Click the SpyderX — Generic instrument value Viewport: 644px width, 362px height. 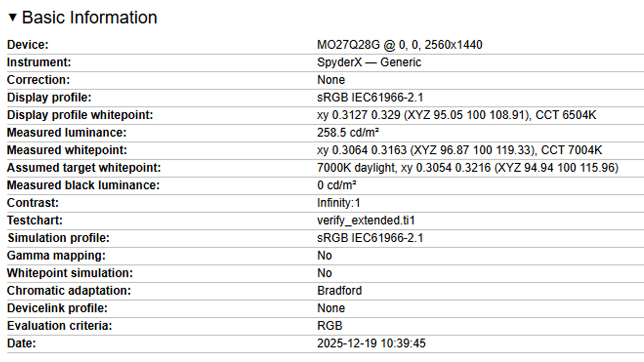[x=369, y=62]
